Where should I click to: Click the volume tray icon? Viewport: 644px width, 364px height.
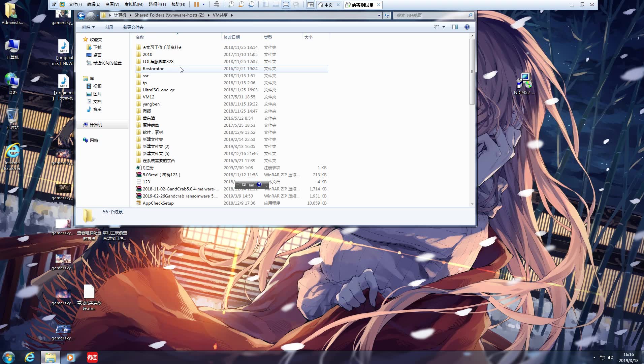pos(611,358)
